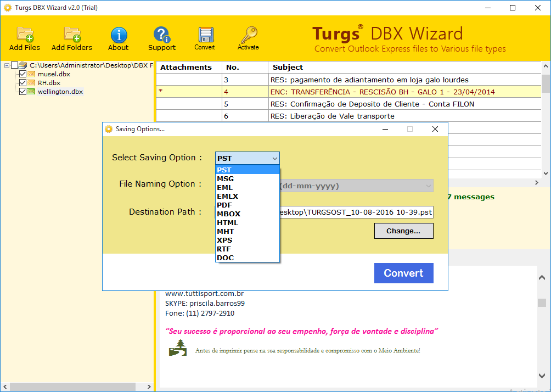Open the Support help icon
Image resolution: width=551 pixels, height=392 pixels.
pyautogui.click(x=162, y=35)
